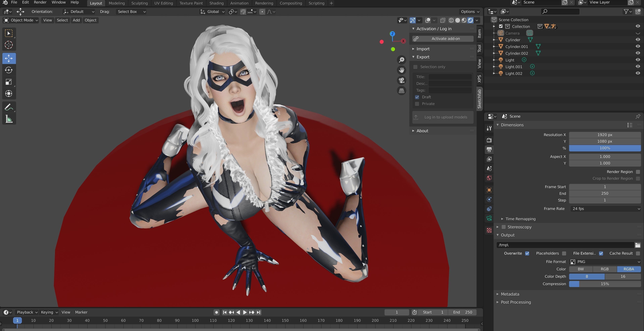Viewport: 644px width, 331px height.
Task: Select the Cursor tool
Action: (x=9, y=45)
